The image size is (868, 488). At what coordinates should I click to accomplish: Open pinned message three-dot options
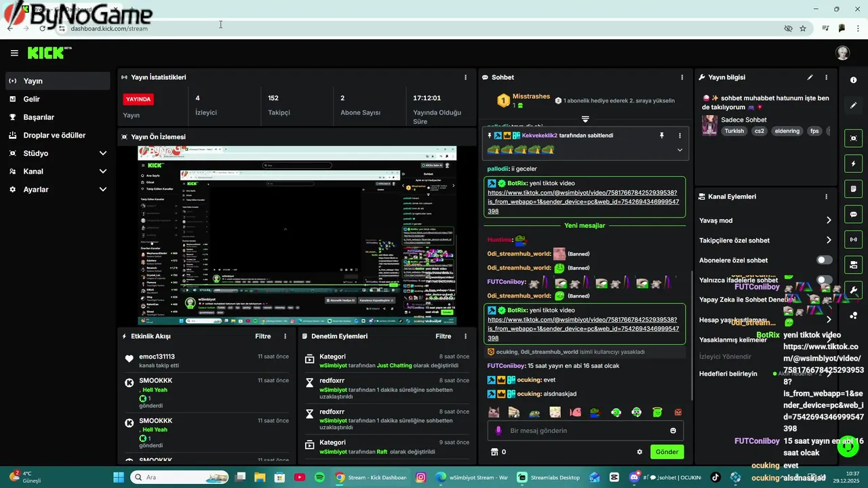[x=679, y=136]
